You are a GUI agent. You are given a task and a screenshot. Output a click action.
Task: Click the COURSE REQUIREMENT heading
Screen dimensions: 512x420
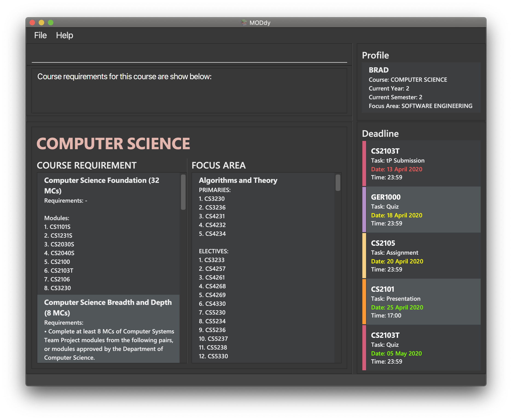(x=87, y=166)
